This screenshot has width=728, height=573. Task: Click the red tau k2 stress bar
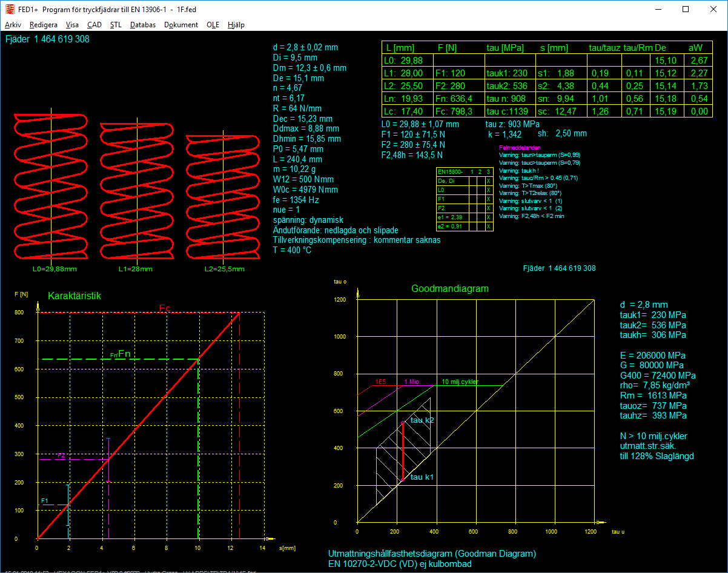pyautogui.click(x=403, y=451)
